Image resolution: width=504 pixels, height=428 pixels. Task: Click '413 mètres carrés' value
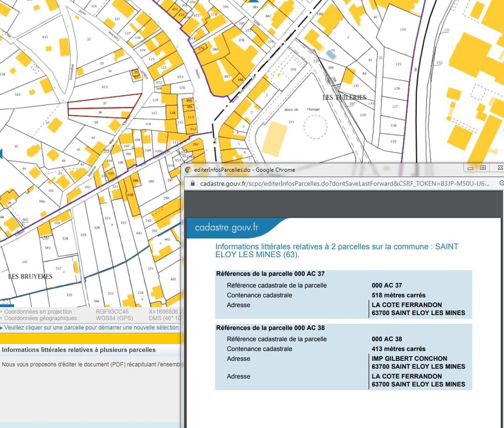coord(399,349)
